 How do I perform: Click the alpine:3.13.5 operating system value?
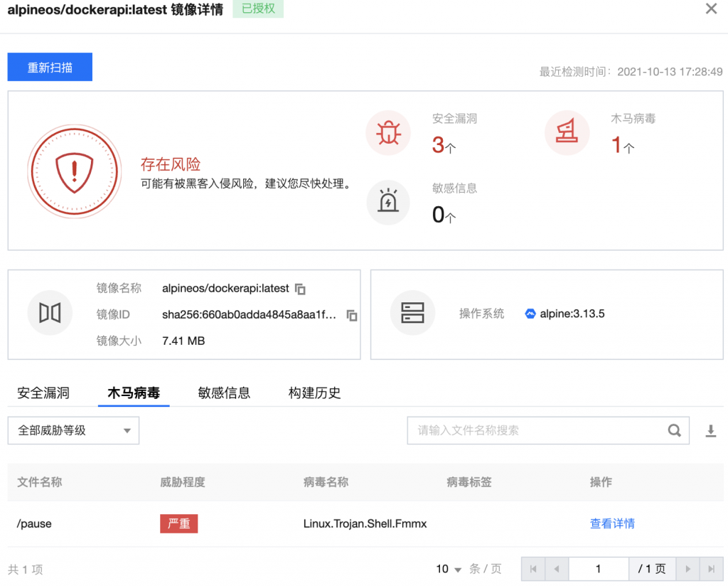572,314
